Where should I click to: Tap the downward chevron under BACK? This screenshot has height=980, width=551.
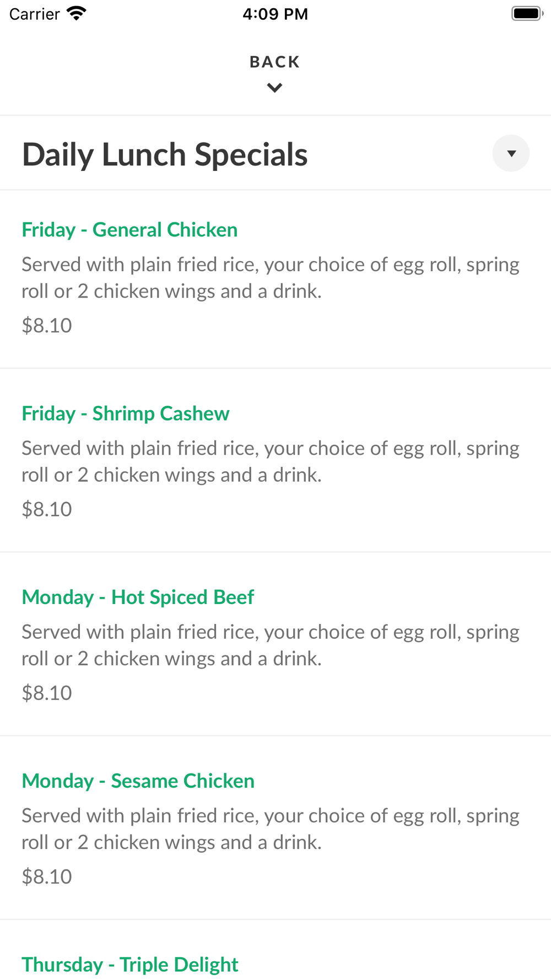(274, 88)
